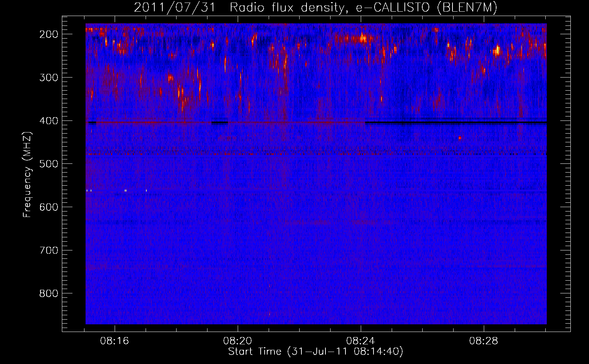This screenshot has width=589, height=364.
Task: Click the 08:16 time tick label
Action: (x=115, y=341)
